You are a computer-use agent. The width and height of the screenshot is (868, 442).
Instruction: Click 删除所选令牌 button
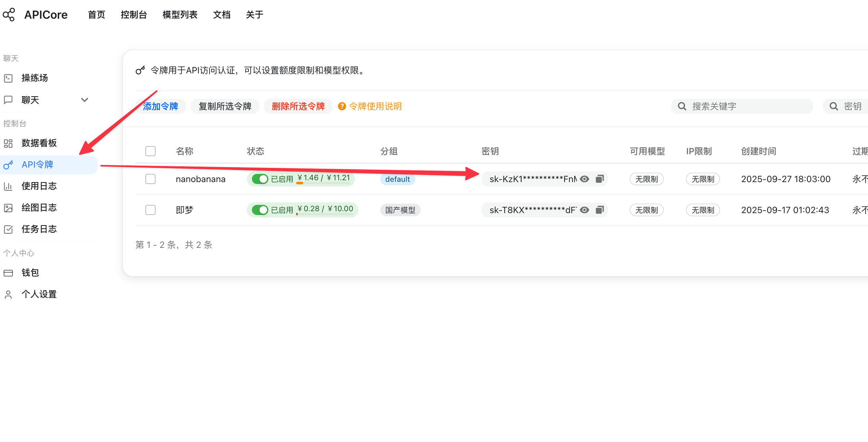298,106
